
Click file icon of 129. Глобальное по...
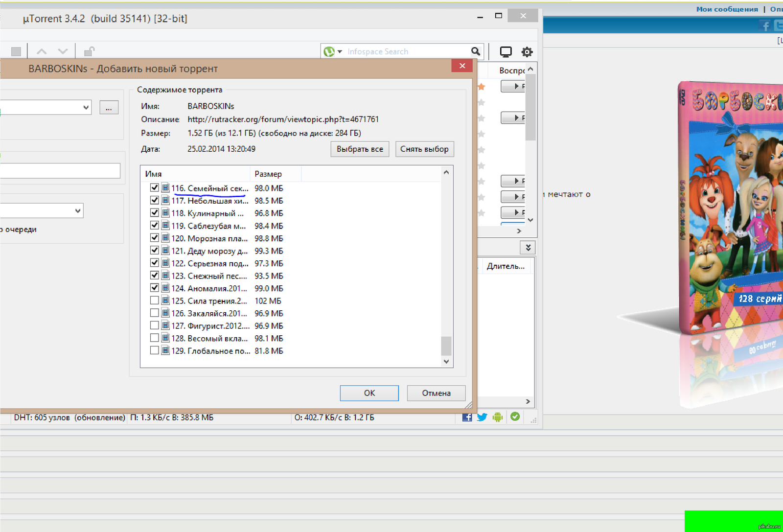[x=165, y=350]
